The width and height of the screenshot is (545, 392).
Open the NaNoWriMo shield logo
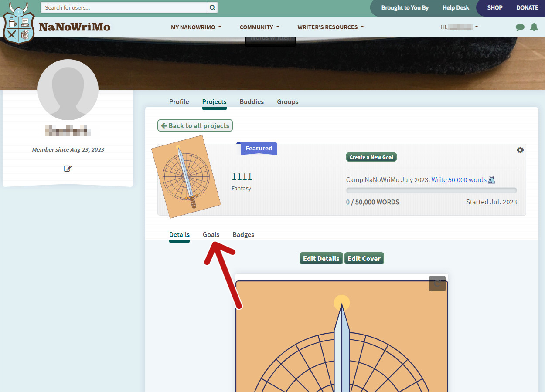18,23
